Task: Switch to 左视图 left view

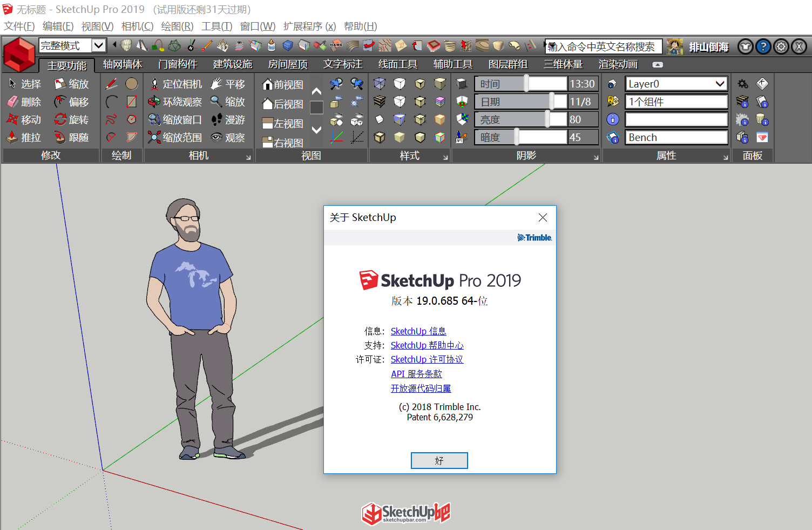Action: 283,124
